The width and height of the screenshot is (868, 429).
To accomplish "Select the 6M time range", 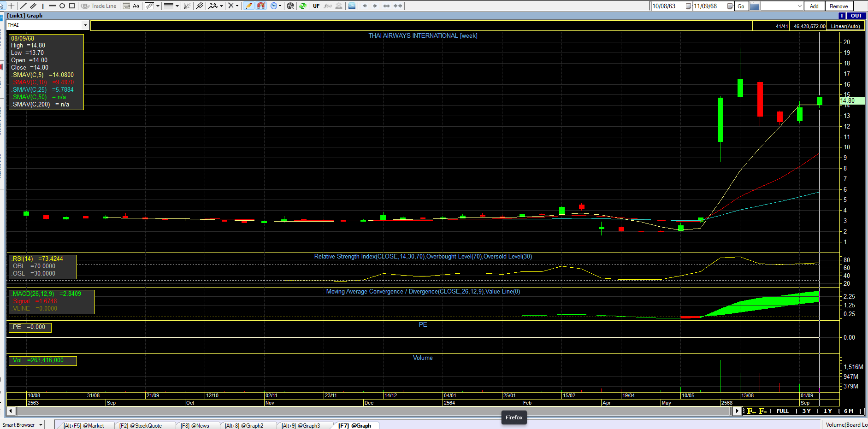I will pyautogui.click(x=849, y=411).
